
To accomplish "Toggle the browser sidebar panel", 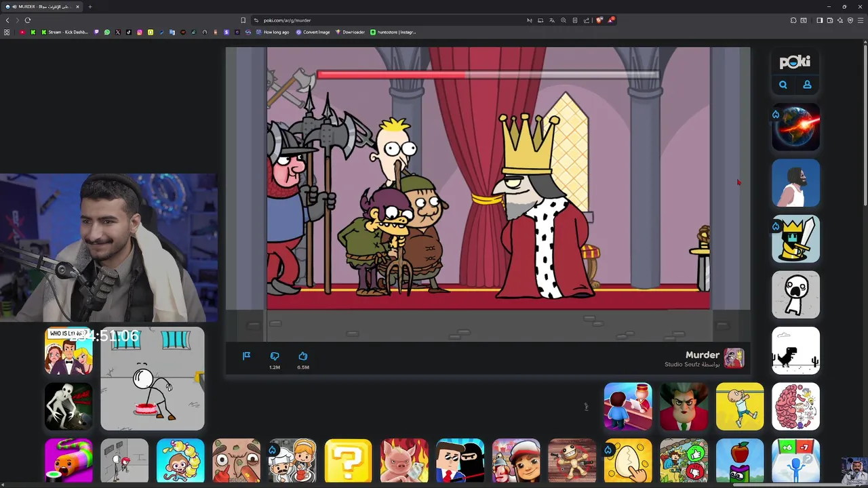I will (x=819, y=20).
